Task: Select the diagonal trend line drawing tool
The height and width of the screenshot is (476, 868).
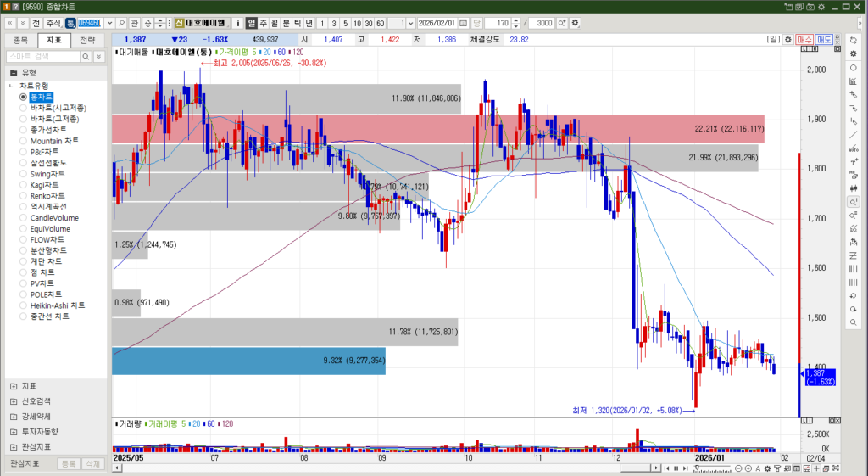Action: coord(853,134)
